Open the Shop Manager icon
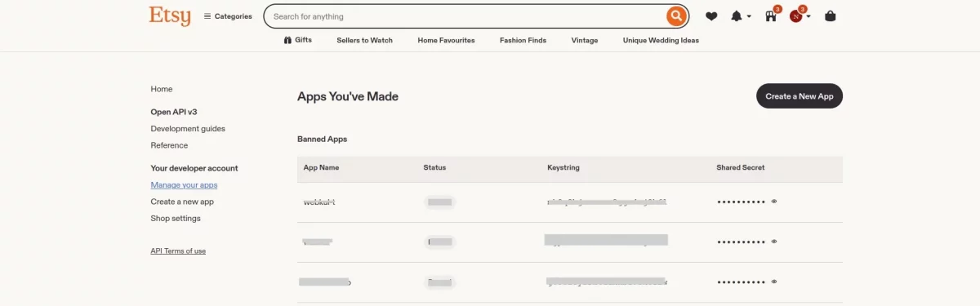The height and width of the screenshot is (306, 980). click(771, 16)
